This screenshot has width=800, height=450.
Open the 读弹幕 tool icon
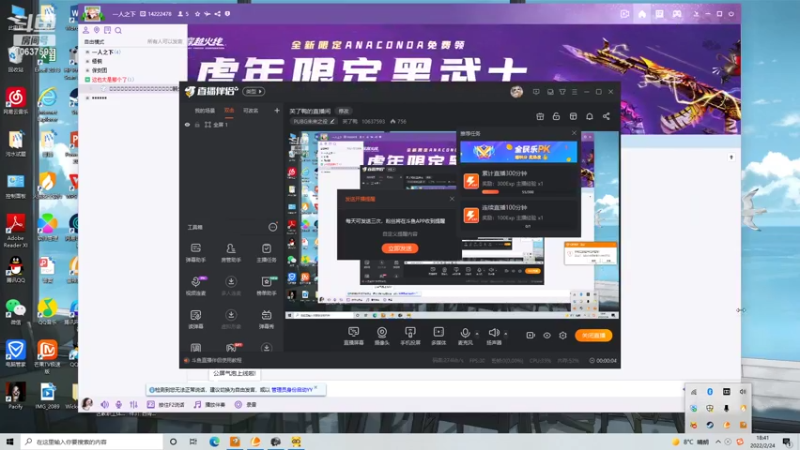pos(196,319)
